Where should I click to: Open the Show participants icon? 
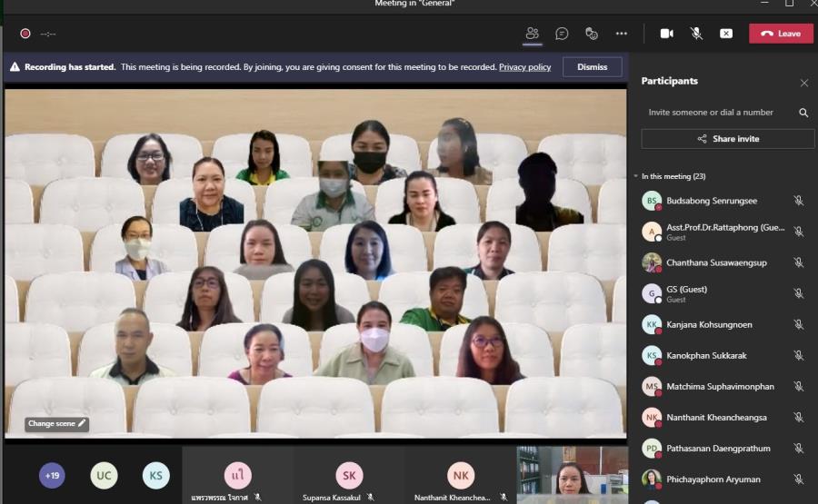click(x=532, y=34)
